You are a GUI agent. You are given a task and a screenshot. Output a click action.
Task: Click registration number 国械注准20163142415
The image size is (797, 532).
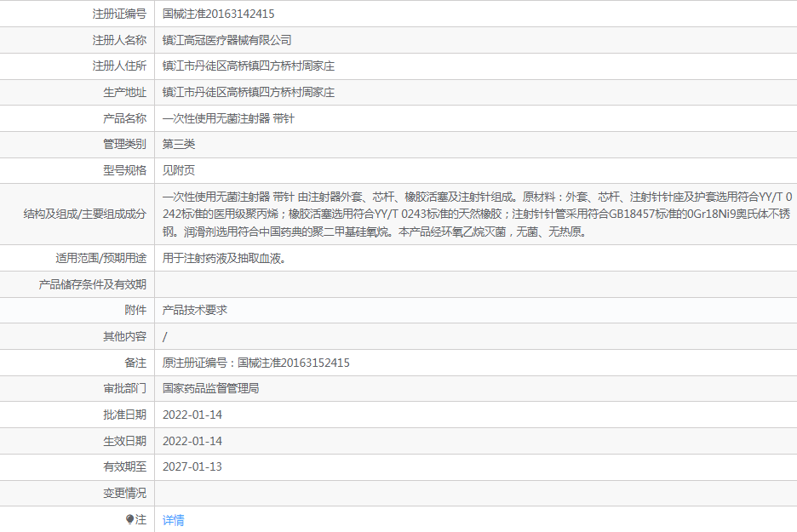point(218,14)
